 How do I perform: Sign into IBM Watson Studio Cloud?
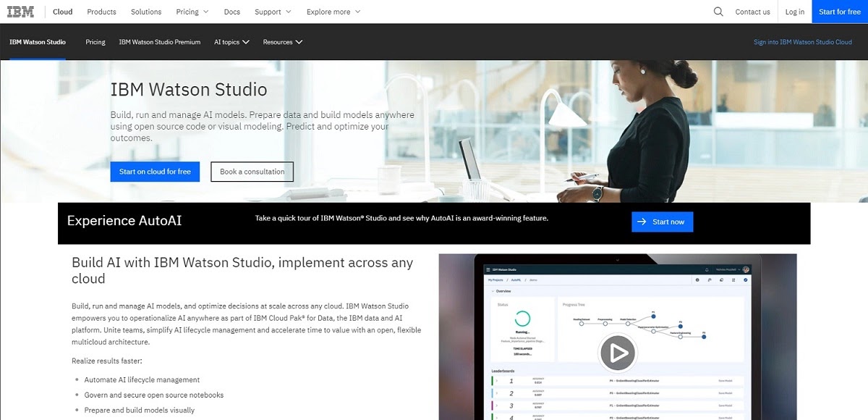803,42
